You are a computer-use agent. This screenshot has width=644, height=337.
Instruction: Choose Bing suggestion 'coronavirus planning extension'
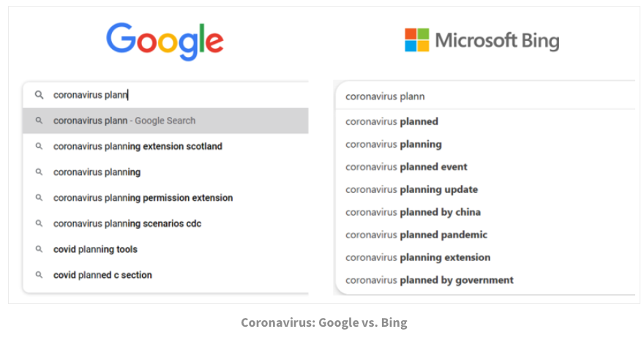coord(418,257)
